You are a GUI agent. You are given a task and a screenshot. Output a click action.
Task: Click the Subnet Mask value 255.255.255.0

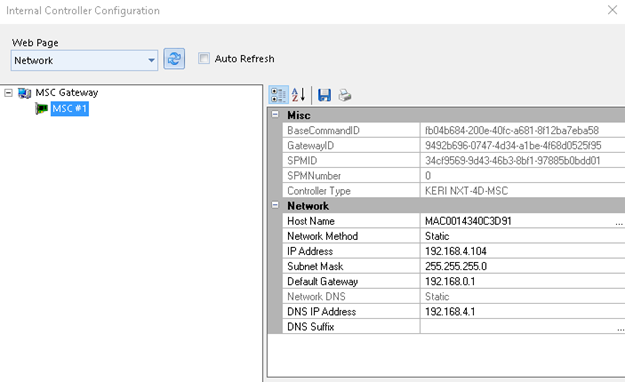pos(456,266)
